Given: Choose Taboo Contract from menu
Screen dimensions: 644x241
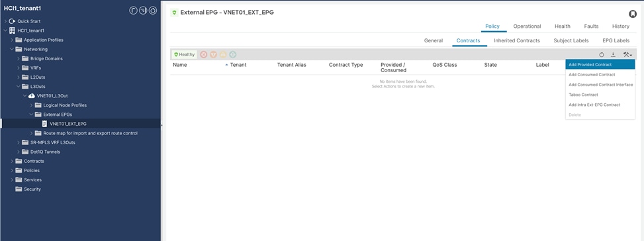Looking at the screenshot, I should [x=600, y=95].
